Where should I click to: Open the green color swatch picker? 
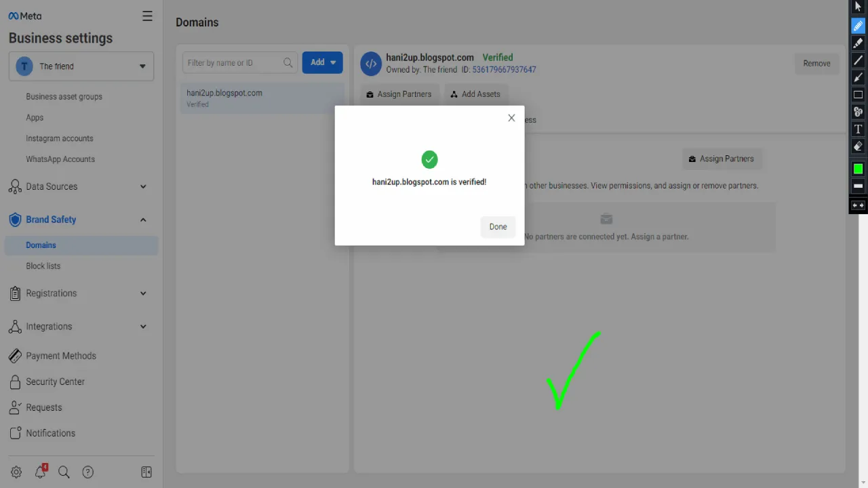coord(858,169)
